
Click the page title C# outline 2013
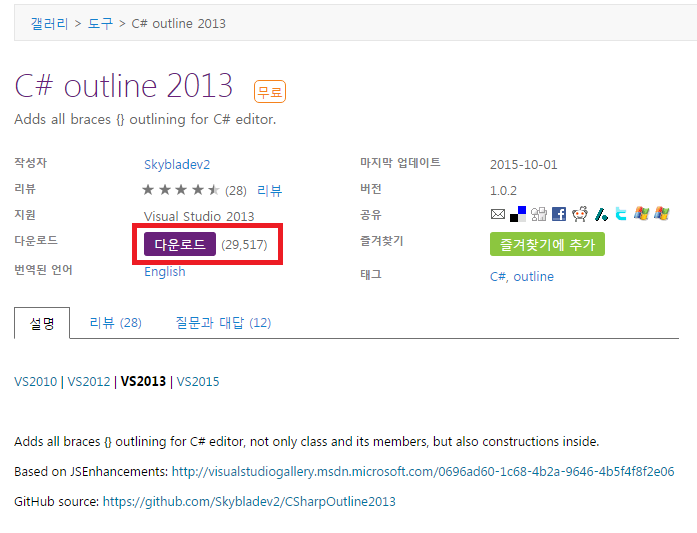coord(124,86)
